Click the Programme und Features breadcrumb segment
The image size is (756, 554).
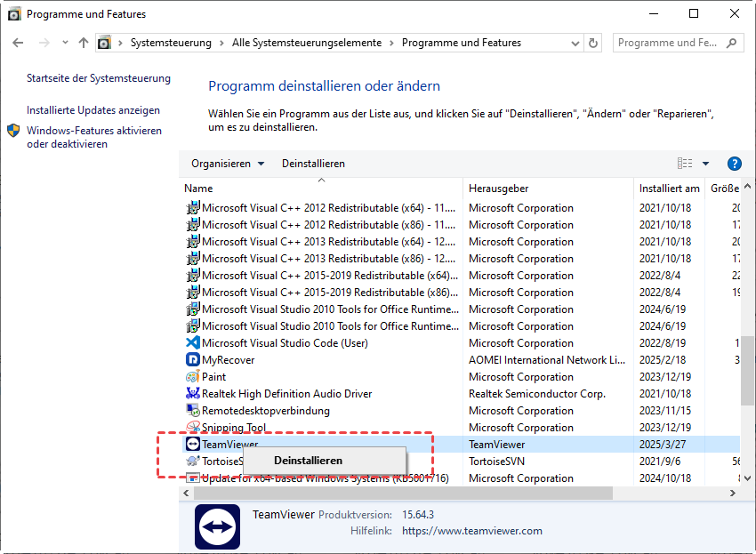point(462,43)
